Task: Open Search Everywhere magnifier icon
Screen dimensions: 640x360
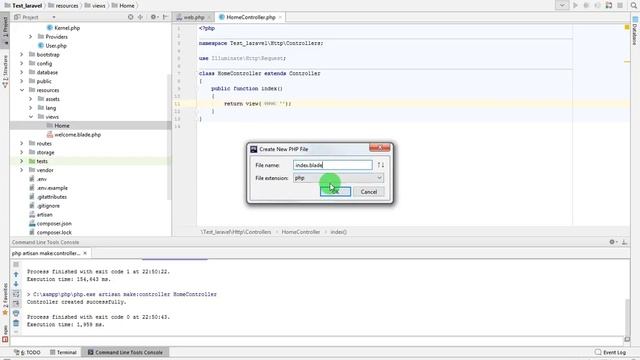Action: click(x=634, y=5)
